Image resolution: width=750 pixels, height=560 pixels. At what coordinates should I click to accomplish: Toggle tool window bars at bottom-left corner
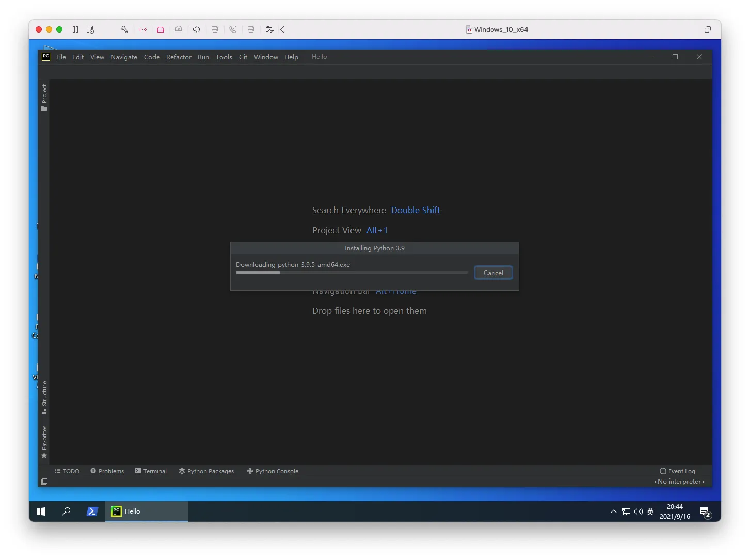pyautogui.click(x=44, y=482)
